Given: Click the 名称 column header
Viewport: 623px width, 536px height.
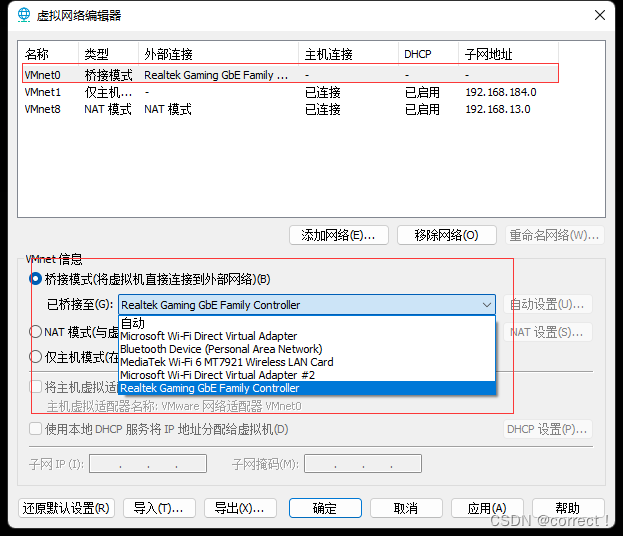Looking at the screenshot, I should click(x=49, y=54).
